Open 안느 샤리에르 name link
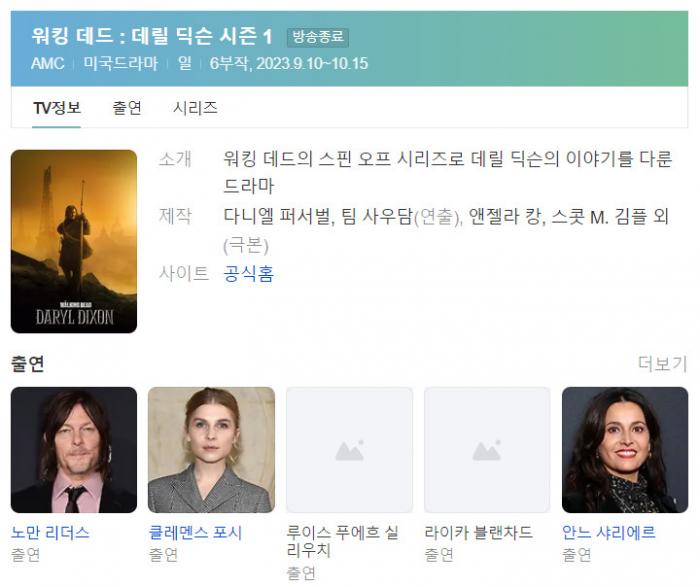This screenshot has width=700, height=587. pyautogui.click(x=608, y=533)
